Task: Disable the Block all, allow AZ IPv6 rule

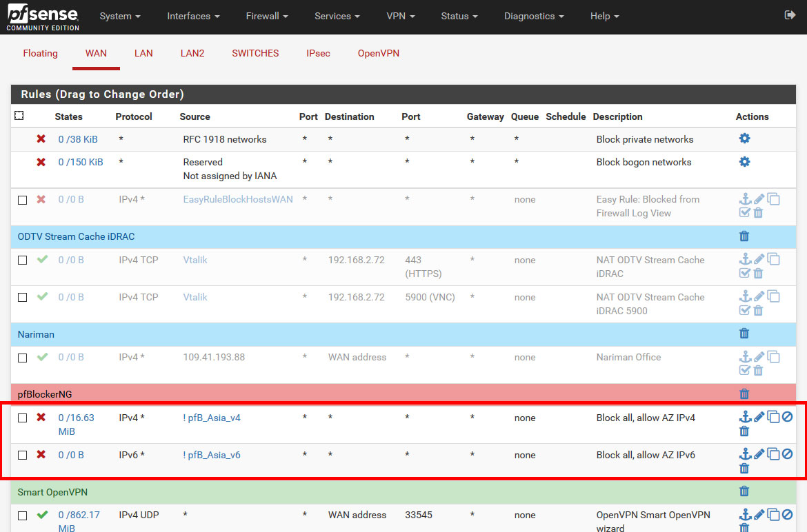Action: tap(787, 454)
